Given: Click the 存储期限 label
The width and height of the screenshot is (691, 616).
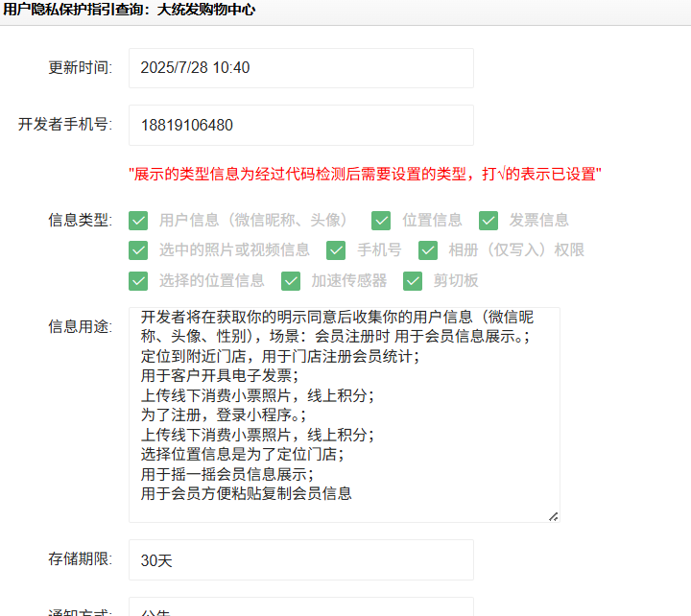Looking at the screenshot, I should pos(81,558).
